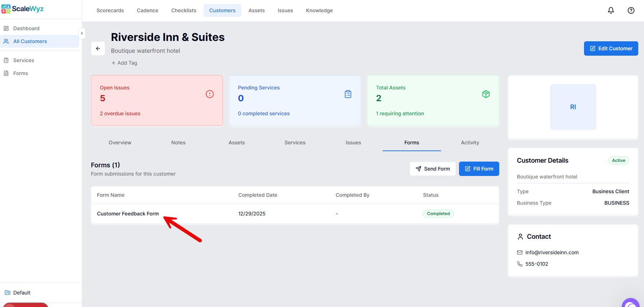Switch to the Overview tab

tap(120, 143)
